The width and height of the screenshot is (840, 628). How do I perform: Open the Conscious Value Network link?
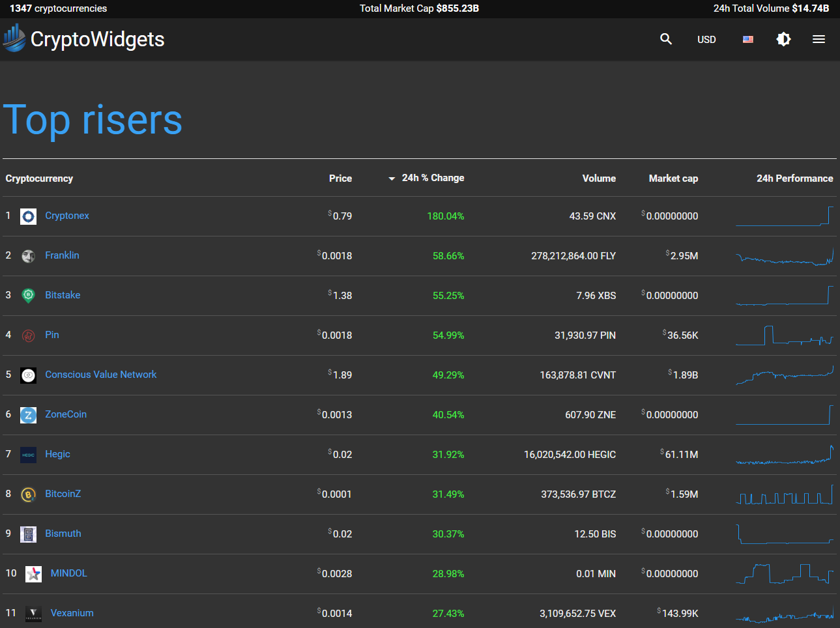[100, 375]
